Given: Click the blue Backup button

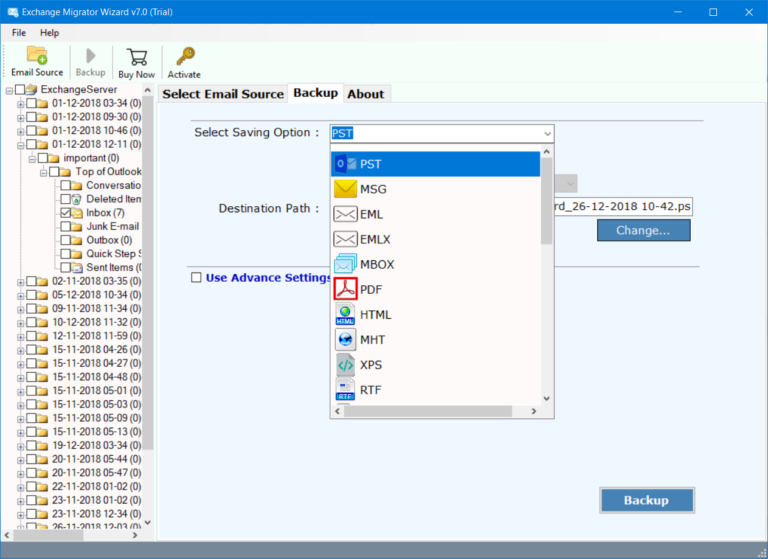Looking at the screenshot, I should tap(647, 500).
